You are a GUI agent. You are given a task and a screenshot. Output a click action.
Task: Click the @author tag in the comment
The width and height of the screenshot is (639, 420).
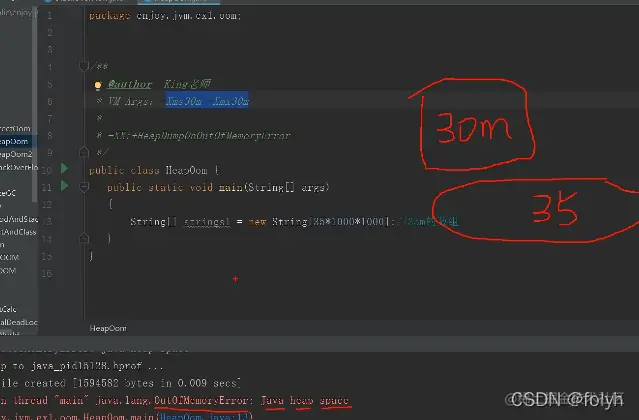pyautogui.click(x=130, y=84)
